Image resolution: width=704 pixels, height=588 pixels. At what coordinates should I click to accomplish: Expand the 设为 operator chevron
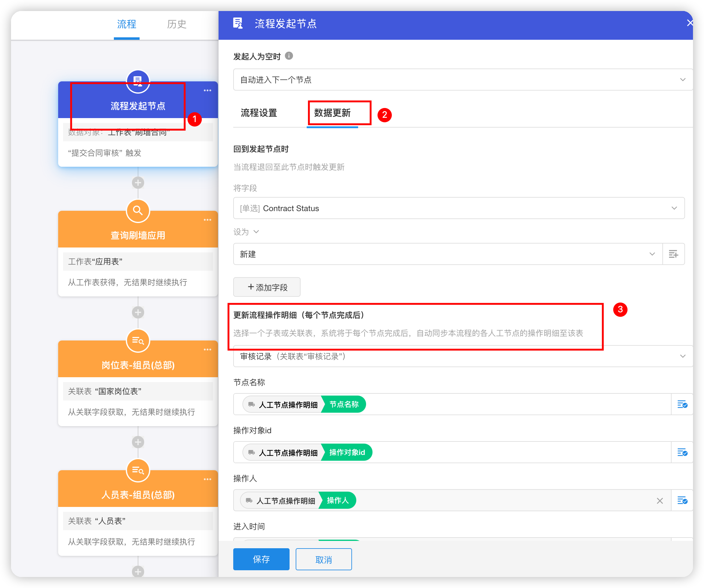tap(256, 232)
